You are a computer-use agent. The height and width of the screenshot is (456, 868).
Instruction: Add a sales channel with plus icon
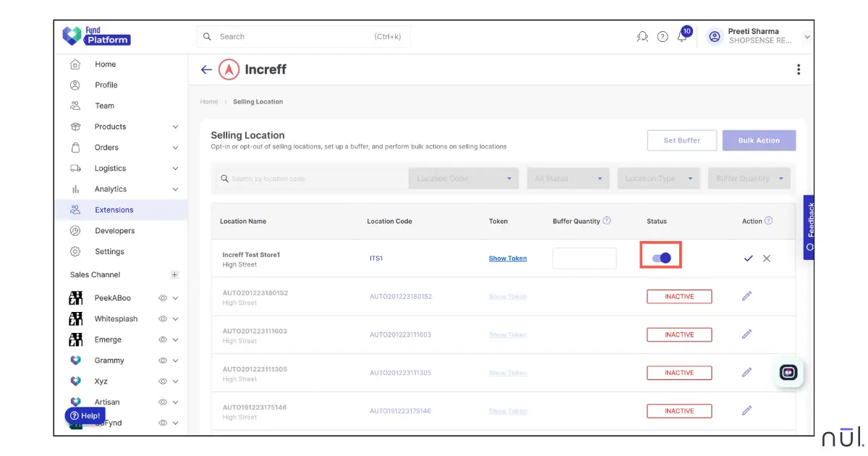tap(174, 275)
